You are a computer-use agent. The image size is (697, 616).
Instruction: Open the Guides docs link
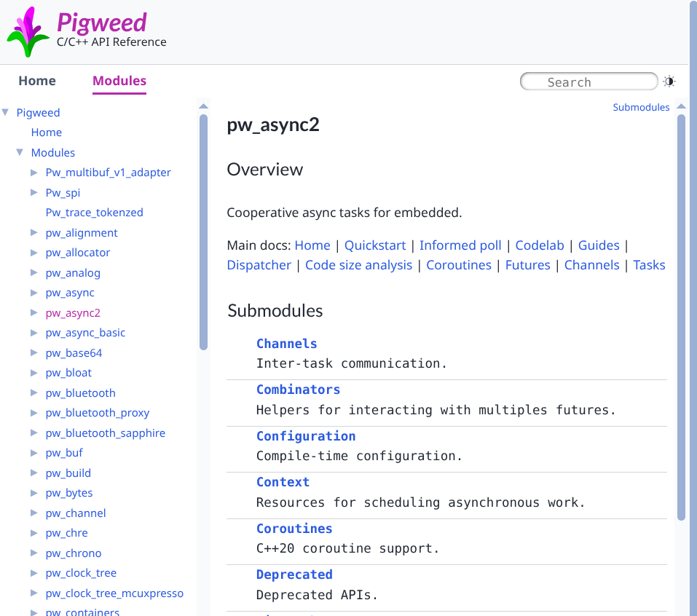pyautogui.click(x=599, y=245)
